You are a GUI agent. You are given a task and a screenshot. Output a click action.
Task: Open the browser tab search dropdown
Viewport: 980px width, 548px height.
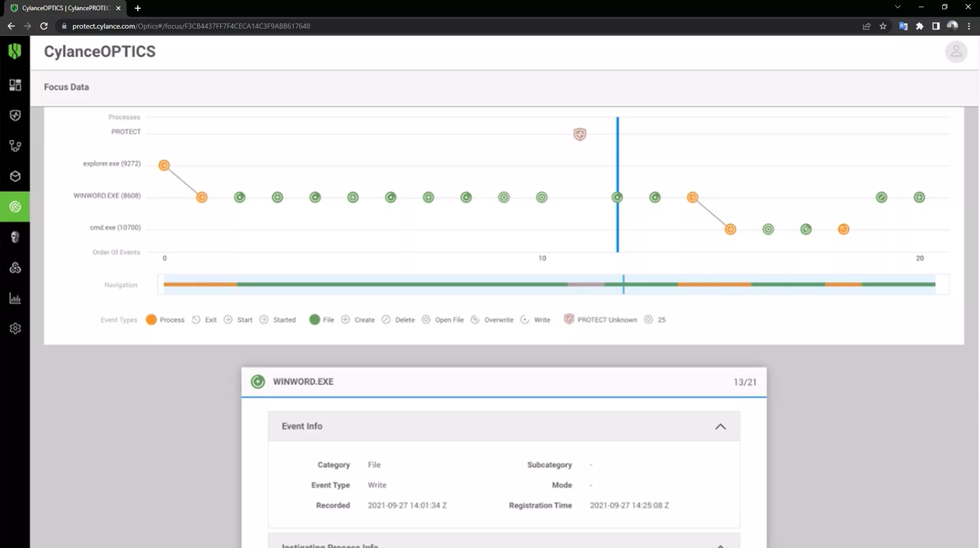coord(897,7)
